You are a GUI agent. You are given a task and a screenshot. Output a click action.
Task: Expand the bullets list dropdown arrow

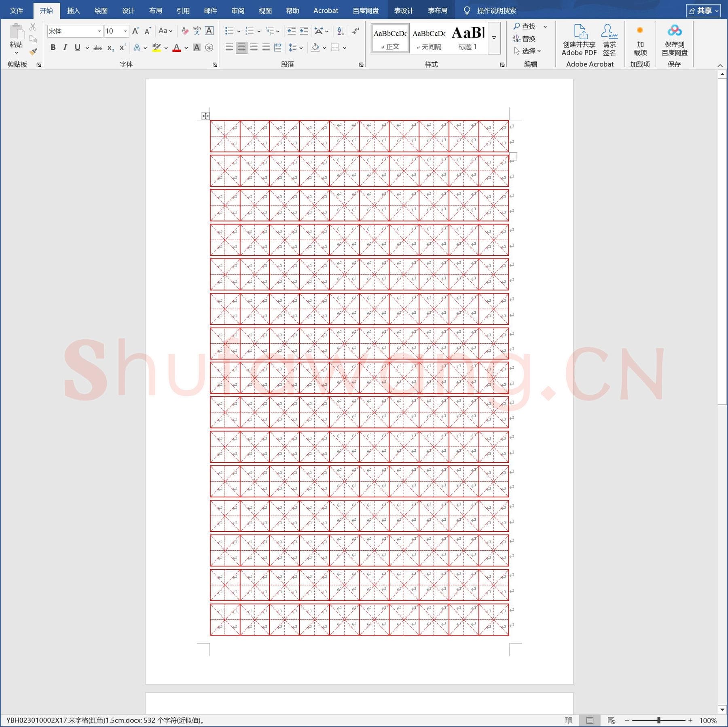click(239, 31)
